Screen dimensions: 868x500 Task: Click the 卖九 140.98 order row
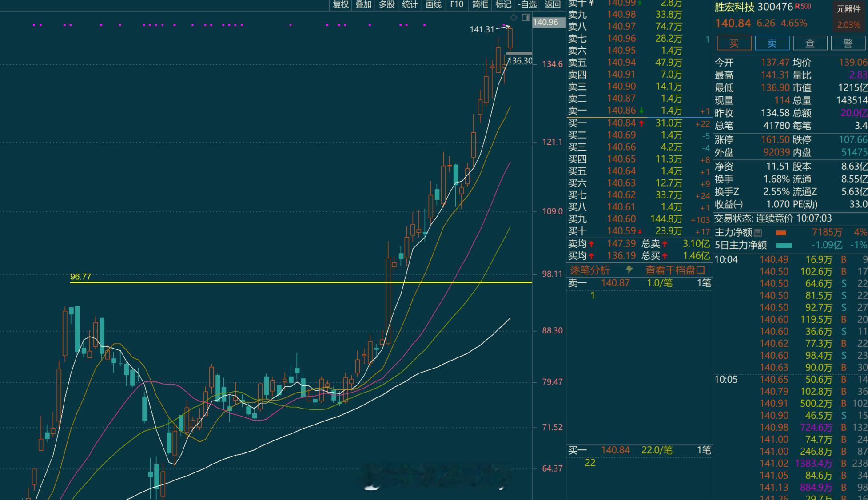point(639,15)
